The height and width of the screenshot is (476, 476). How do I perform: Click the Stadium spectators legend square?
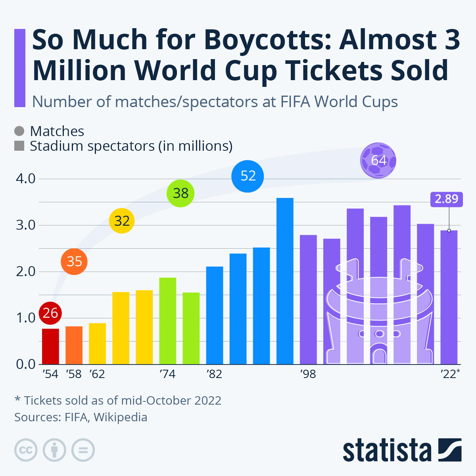(x=19, y=146)
